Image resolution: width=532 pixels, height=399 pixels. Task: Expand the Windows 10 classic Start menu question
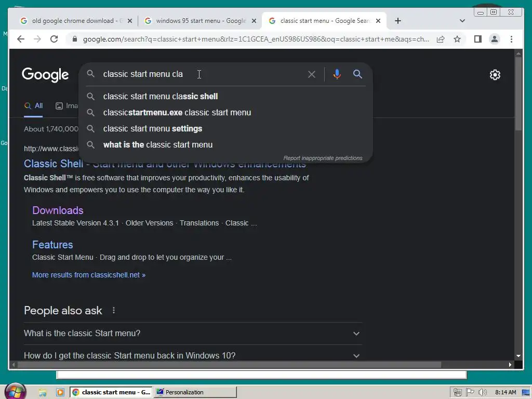tap(193, 355)
